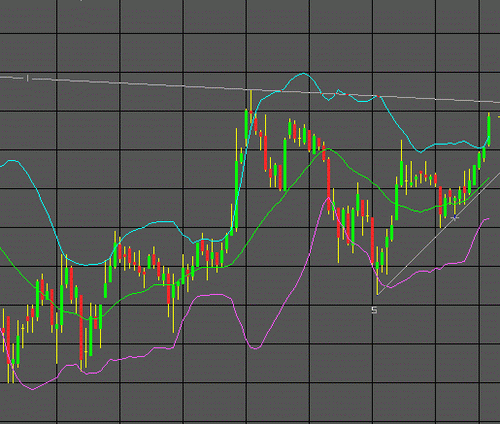
Task: Click the magenta lower band's peak near green line
Action: pos(328,198)
